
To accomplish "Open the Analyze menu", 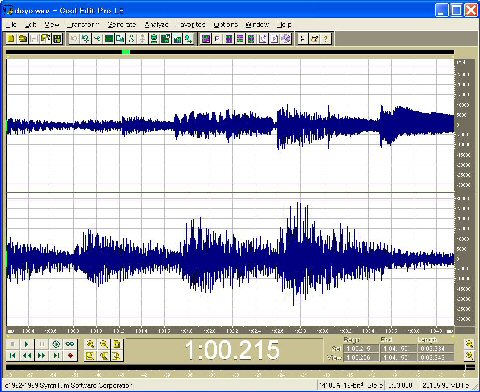I will (156, 24).
